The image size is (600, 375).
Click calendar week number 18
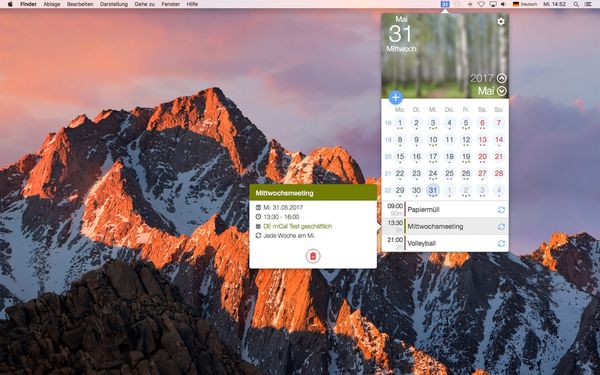pos(388,123)
